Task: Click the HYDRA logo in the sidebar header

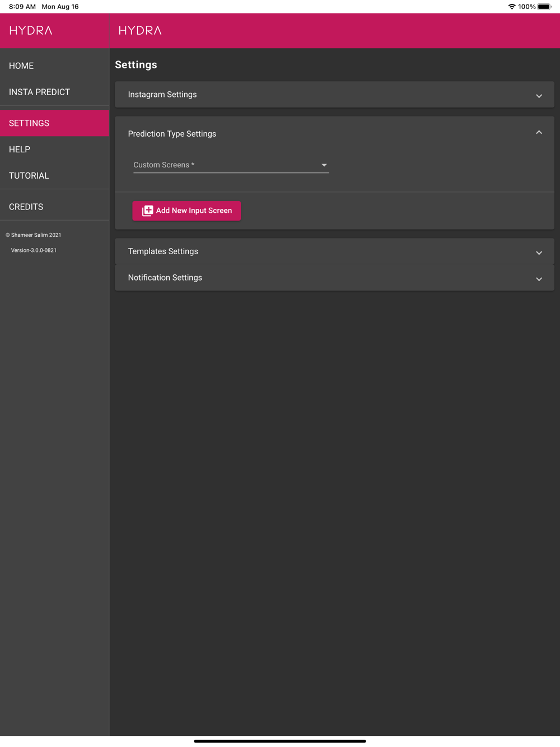Action: tap(31, 30)
